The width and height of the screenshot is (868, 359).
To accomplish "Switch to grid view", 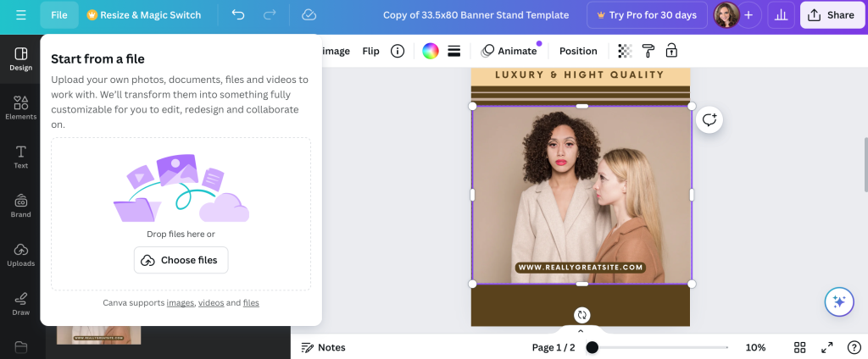I will coord(799,347).
